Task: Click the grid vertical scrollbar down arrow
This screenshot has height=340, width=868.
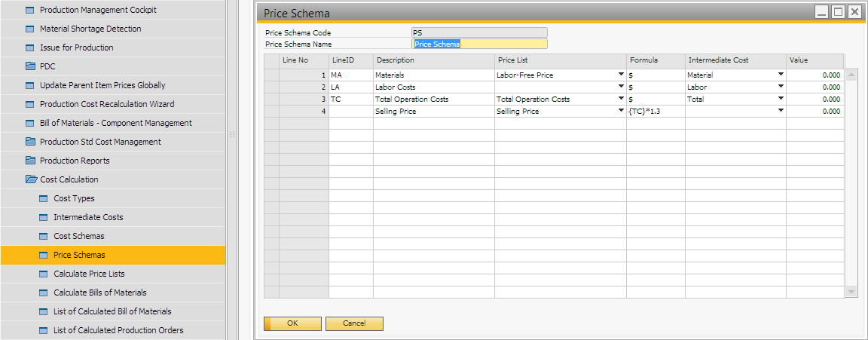Action: 851,291
